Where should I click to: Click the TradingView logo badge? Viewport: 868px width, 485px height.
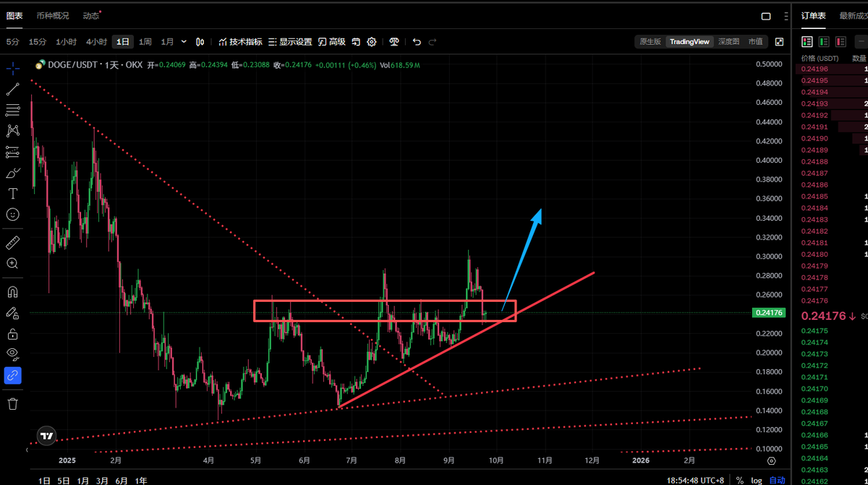(47, 436)
